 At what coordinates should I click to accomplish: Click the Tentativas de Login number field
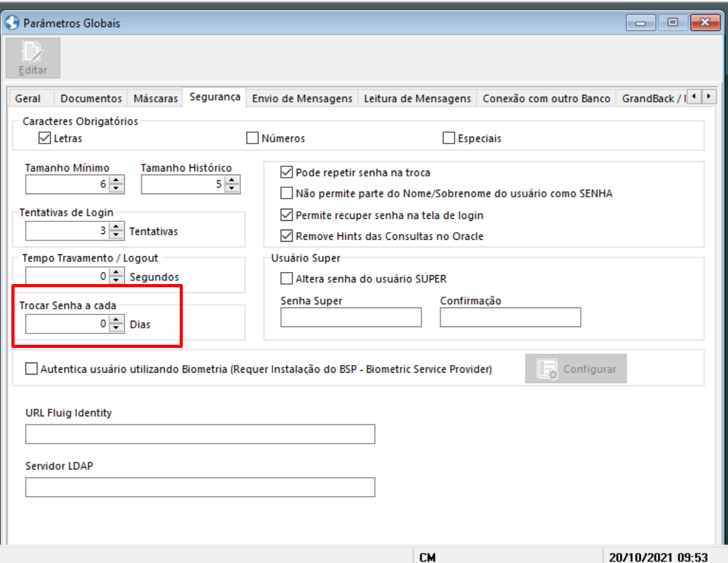pyautogui.click(x=67, y=230)
